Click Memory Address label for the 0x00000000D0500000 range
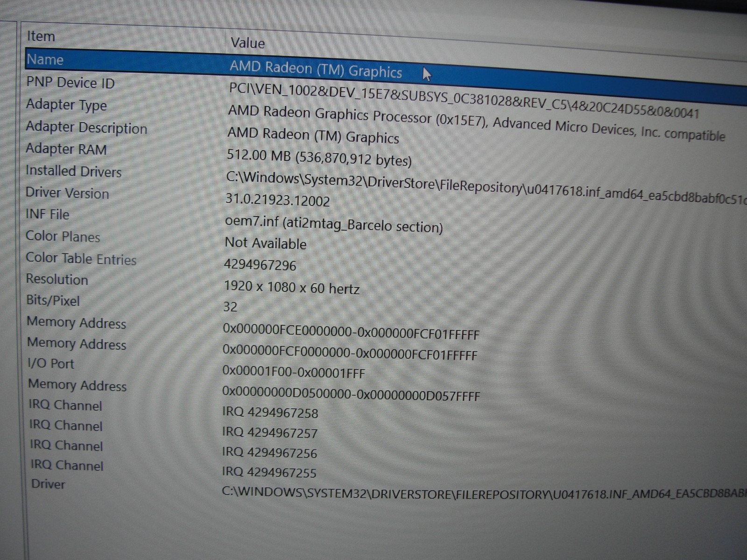 pos(78,385)
